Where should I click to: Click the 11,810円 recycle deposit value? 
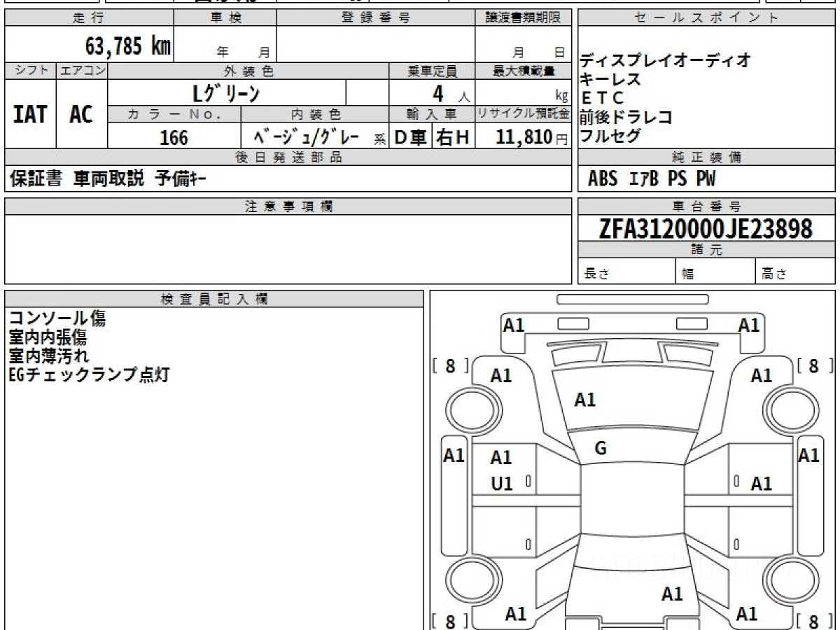tap(524, 137)
